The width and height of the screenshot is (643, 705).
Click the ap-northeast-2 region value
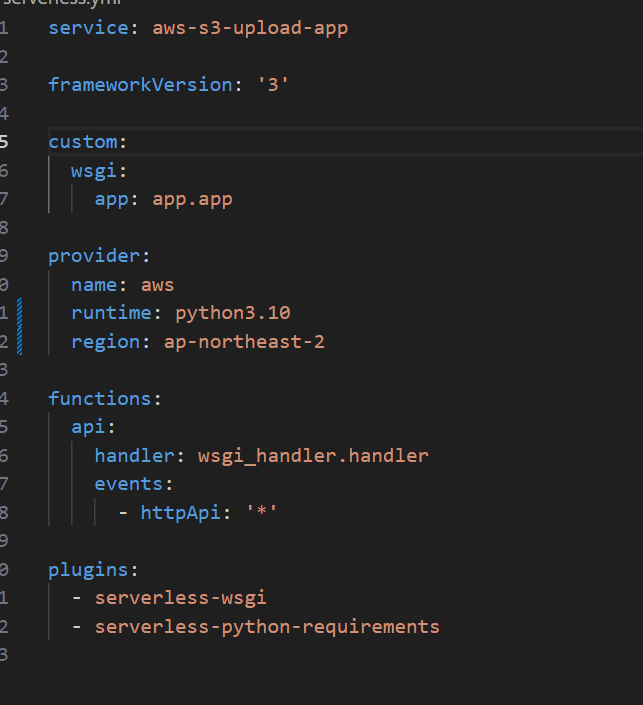[x=244, y=342]
